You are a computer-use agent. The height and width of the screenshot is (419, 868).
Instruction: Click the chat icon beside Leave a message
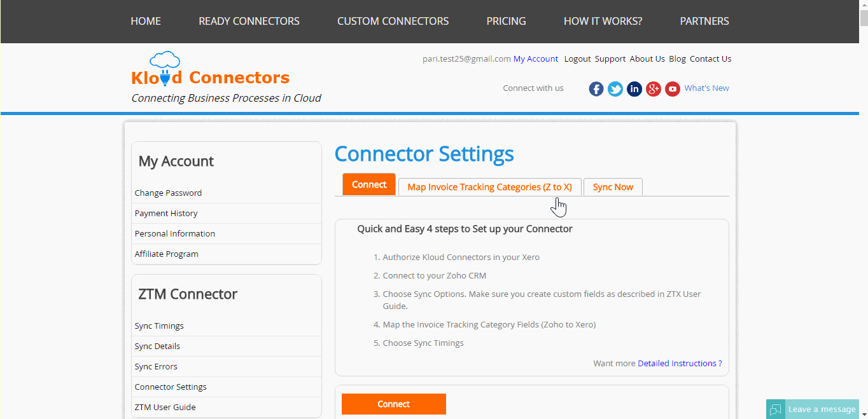click(x=776, y=409)
